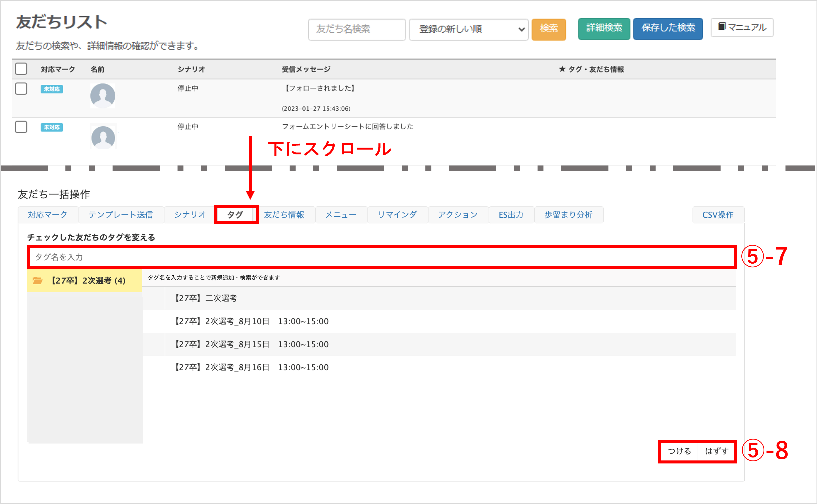Click the はずす button to remove tag

pos(717,451)
